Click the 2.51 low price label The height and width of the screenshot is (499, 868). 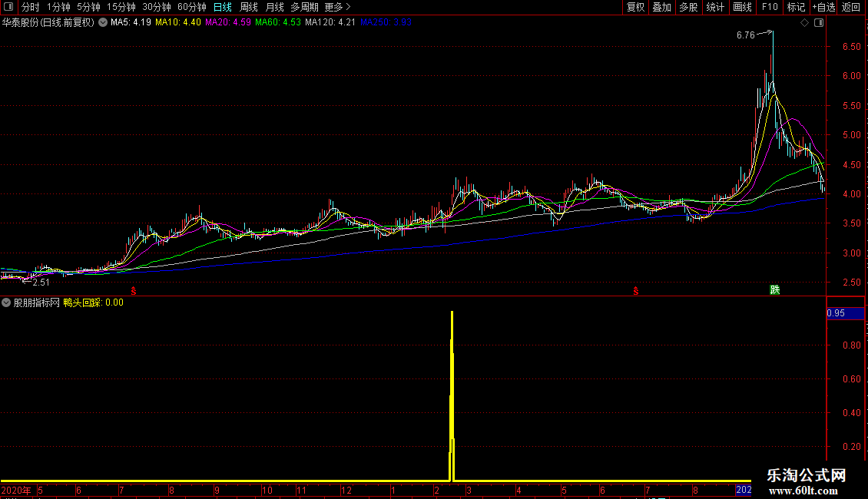(x=41, y=283)
